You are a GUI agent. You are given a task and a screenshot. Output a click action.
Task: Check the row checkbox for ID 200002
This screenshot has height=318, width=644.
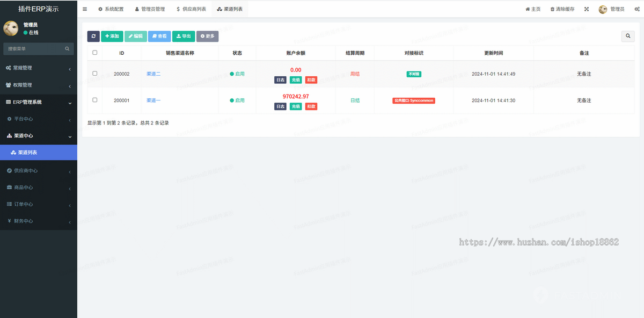95,74
